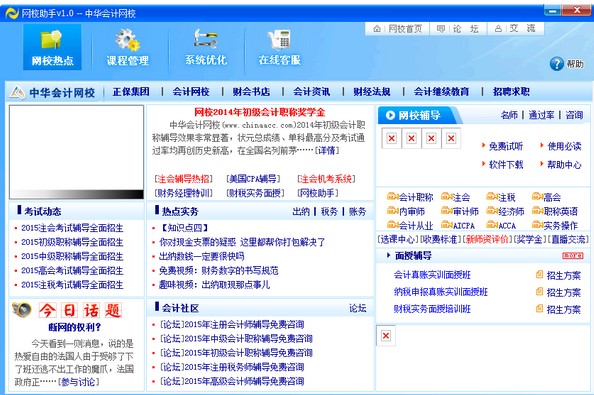Switch to the 财会书店 tab
This screenshot has height=395, width=594.
(x=251, y=92)
